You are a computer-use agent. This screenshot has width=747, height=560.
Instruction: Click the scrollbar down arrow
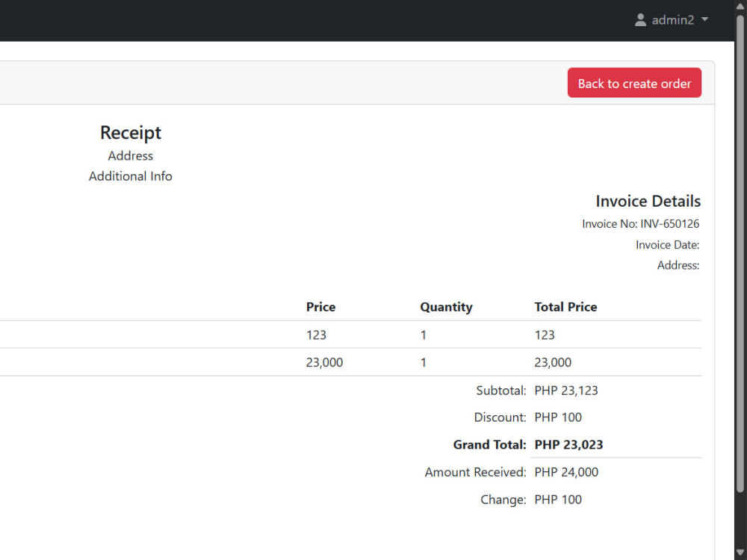point(740,553)
